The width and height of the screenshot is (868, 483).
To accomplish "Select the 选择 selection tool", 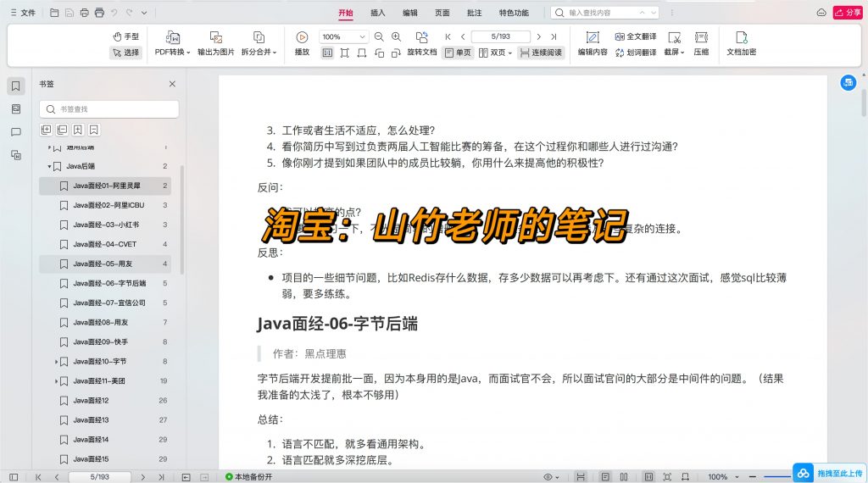I will (125, 53).
